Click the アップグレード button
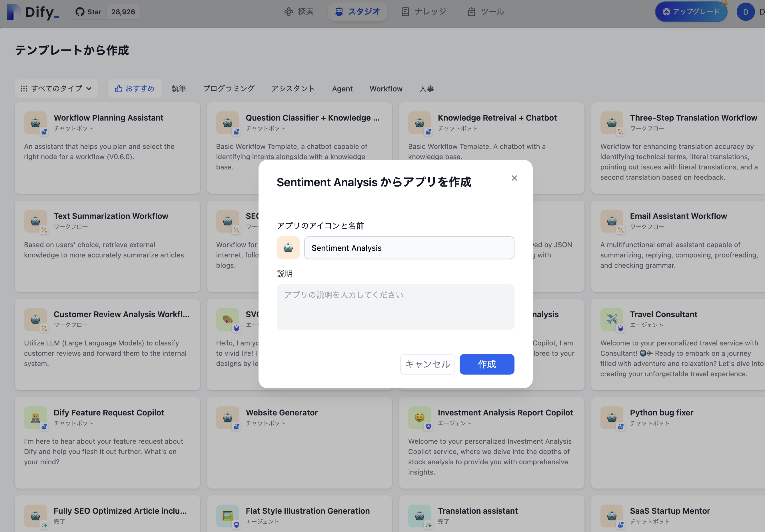This screenshot has height=532, width=765. coord(691,12)
